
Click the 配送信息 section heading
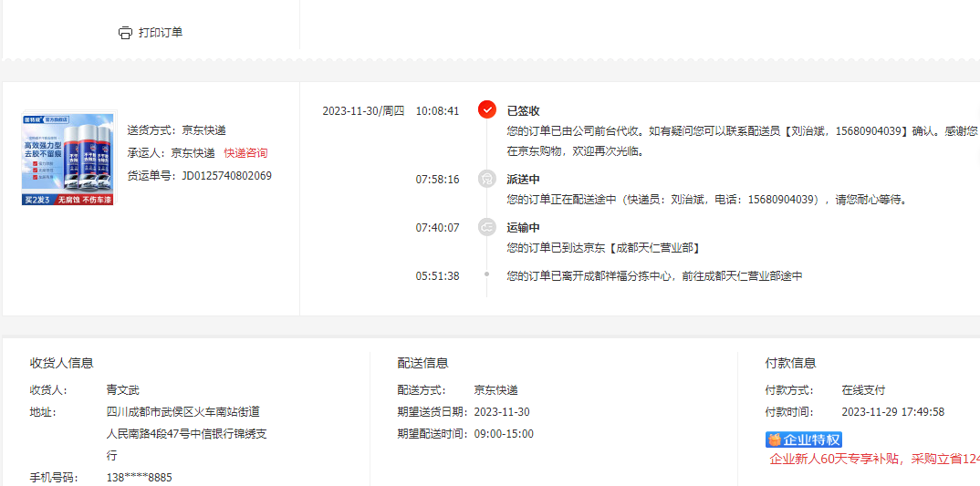422,364
